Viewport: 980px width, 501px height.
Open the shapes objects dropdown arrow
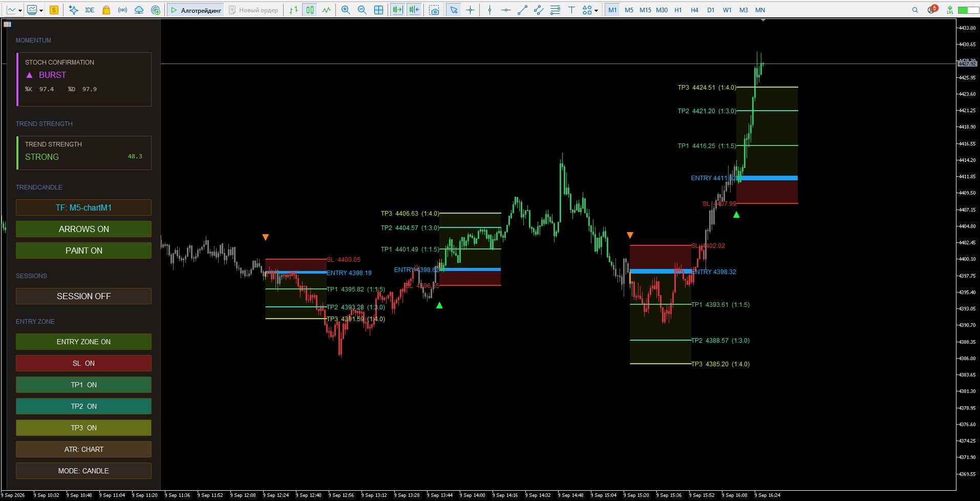pos(596,10)
